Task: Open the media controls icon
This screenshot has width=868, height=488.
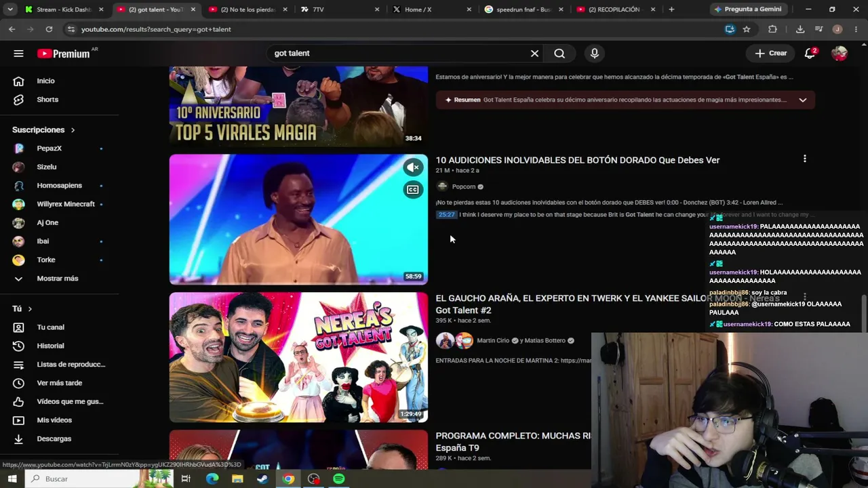Action: tap(818, 29)
